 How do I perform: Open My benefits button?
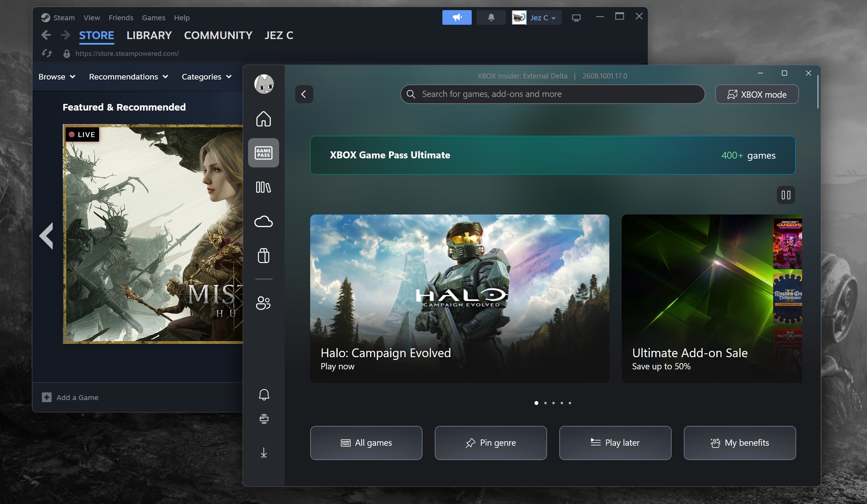tap(740, 443)
